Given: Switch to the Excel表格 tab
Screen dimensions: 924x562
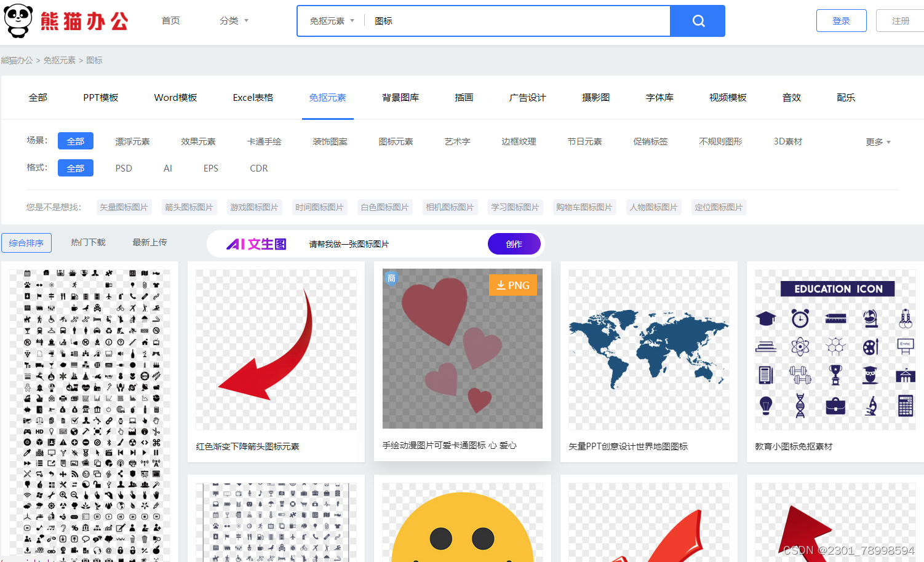Looking at the screenshot, I should click(x=253, y=98).
